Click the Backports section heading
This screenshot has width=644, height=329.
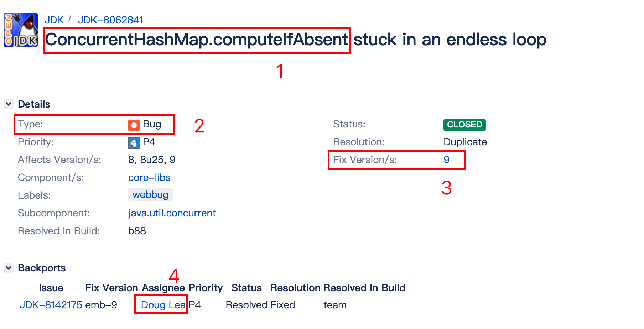(x=42, y=268)
